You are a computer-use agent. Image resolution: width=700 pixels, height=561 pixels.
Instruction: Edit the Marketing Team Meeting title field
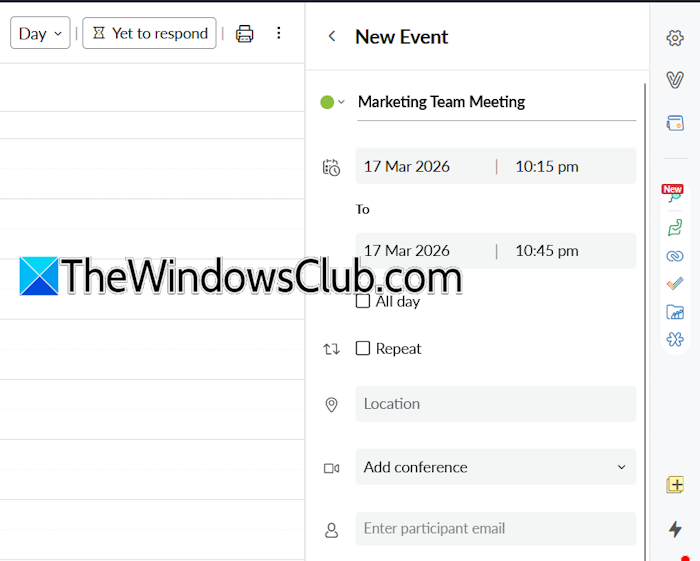[496, 103]
